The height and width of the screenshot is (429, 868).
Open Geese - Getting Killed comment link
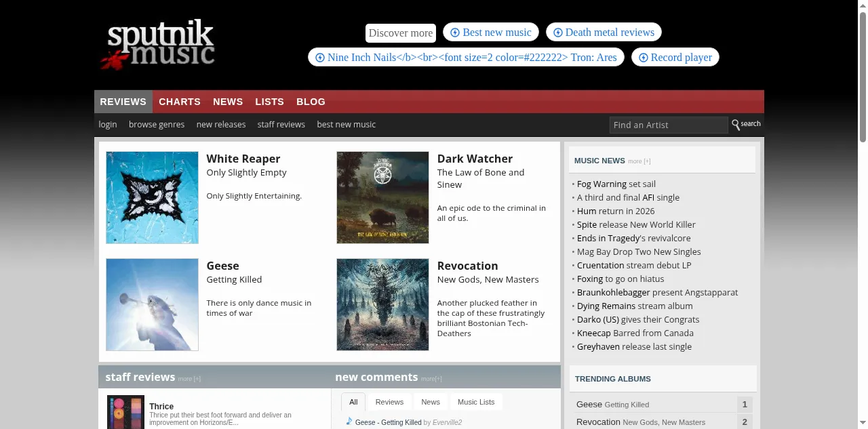click(x=389, y=422)
